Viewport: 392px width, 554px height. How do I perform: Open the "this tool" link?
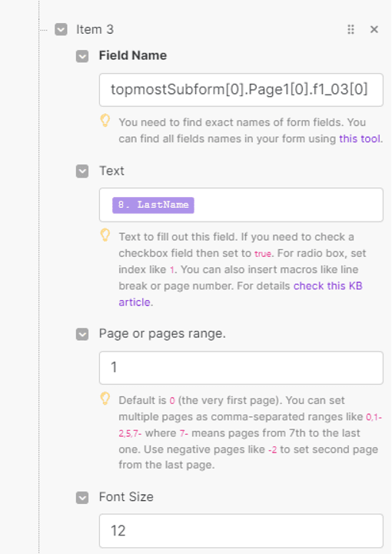[360, 138]
